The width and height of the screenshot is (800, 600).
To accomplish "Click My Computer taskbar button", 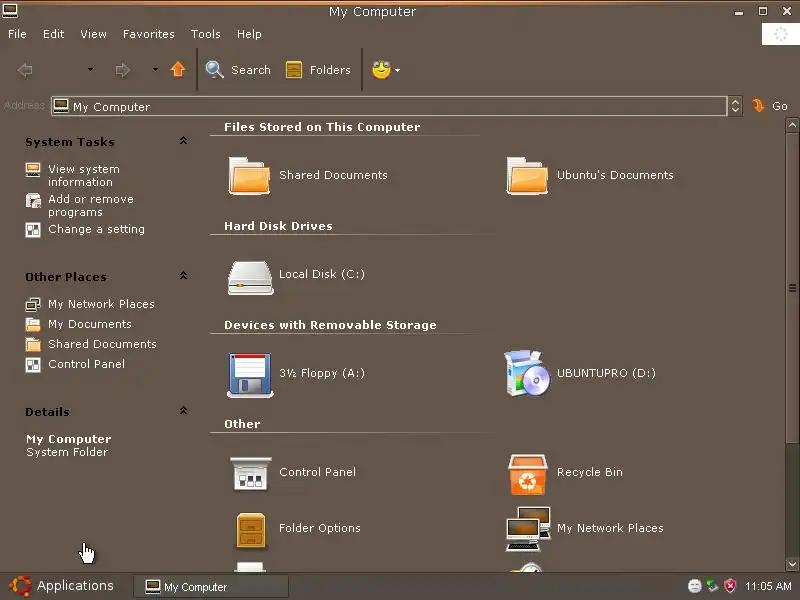I will [x=211, y=587].
